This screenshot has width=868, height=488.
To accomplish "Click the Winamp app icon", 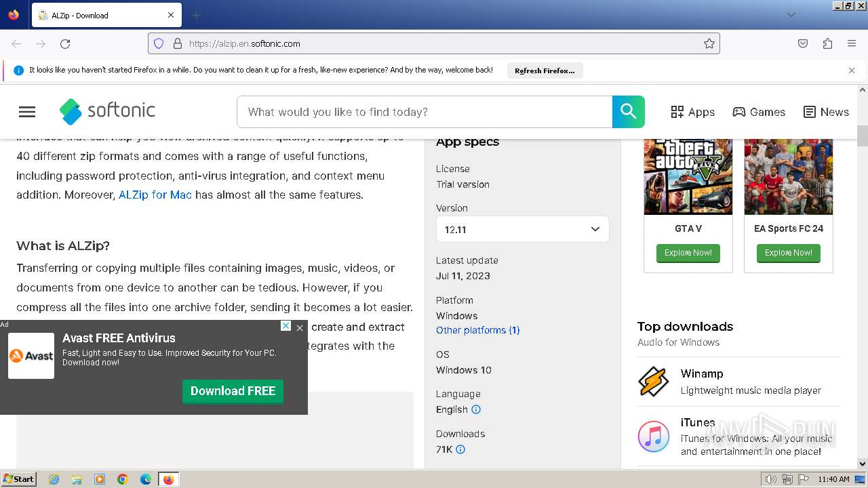I will pos(654,382).
